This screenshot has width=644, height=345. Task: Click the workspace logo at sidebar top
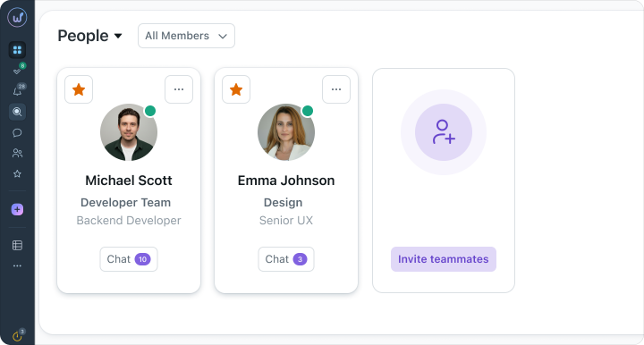[17, 18]
